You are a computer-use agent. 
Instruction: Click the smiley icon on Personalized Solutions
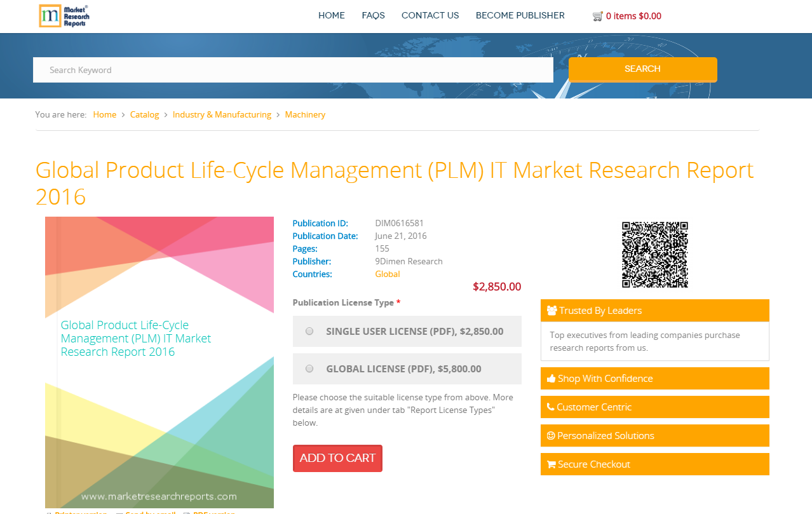[550, 435]
